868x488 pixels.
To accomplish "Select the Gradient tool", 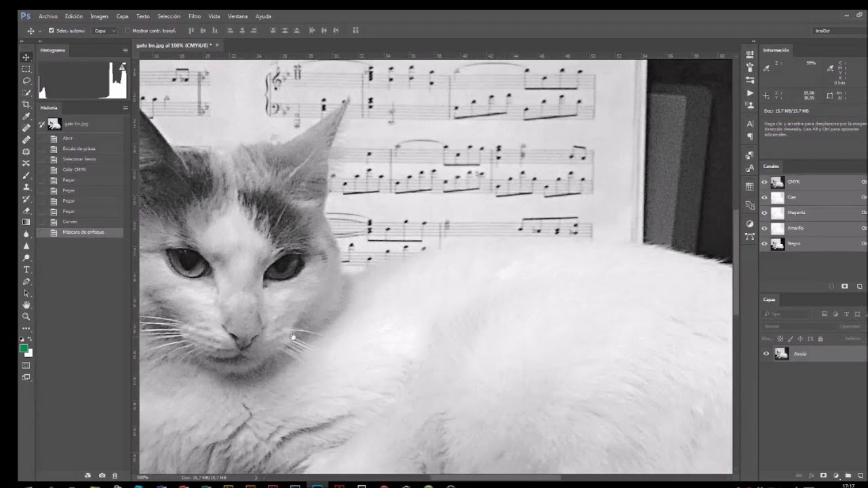I will 26,222.
